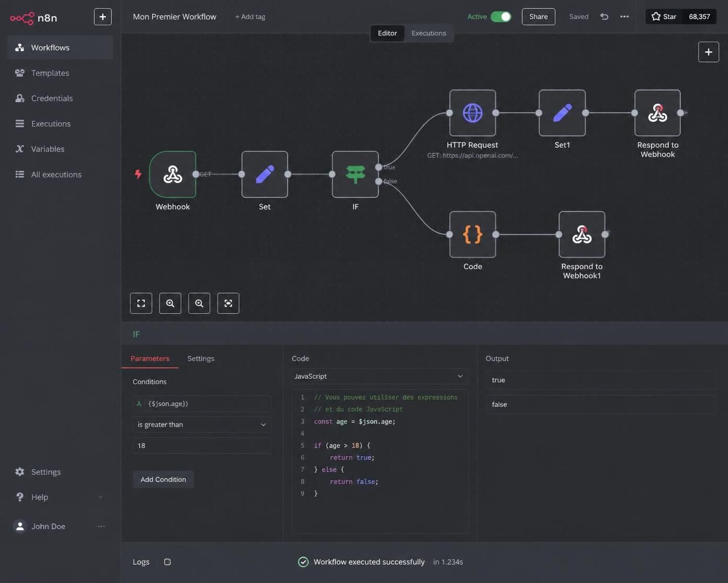The image size is (728, 583).
Task: Click the reset zoom canvas button
Action: click(x=228, y=303)
